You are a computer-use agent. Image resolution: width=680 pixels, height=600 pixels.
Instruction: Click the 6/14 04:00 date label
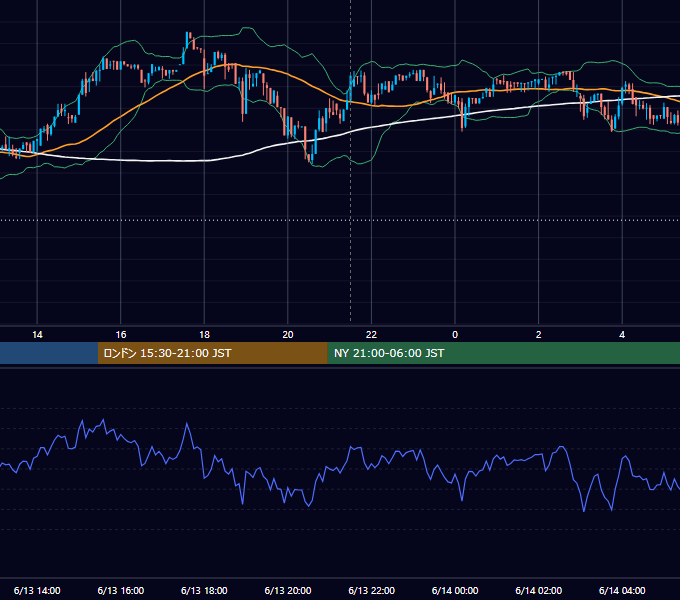(x=622, y=590)
